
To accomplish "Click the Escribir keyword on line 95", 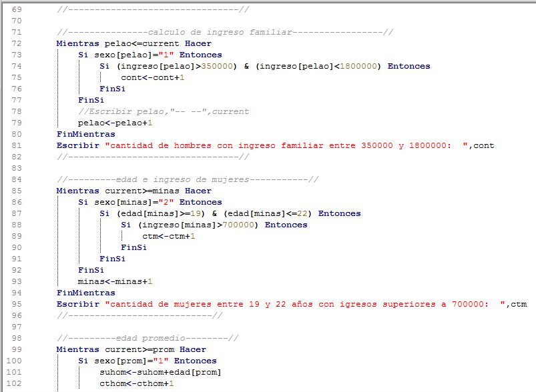I will (78, 304).
